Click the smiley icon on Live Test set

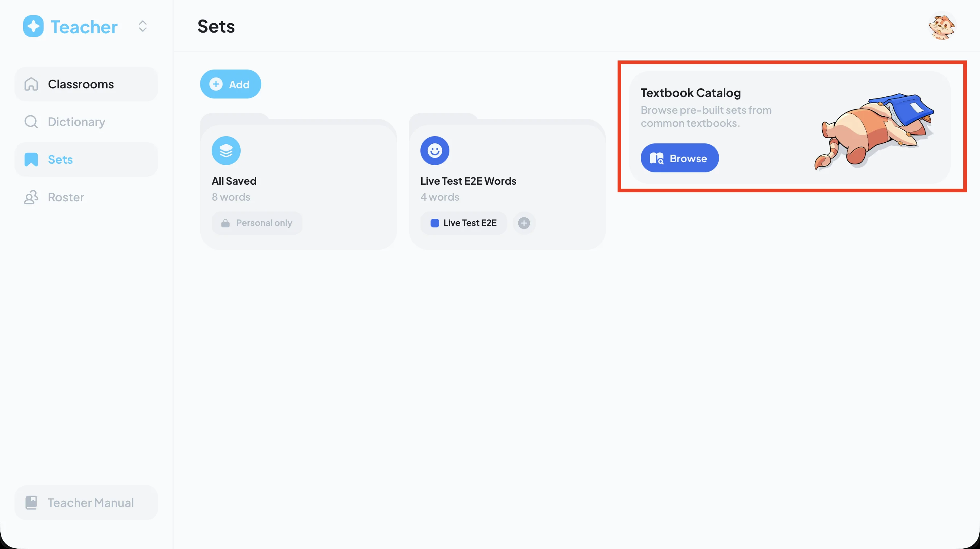(435, 151)
